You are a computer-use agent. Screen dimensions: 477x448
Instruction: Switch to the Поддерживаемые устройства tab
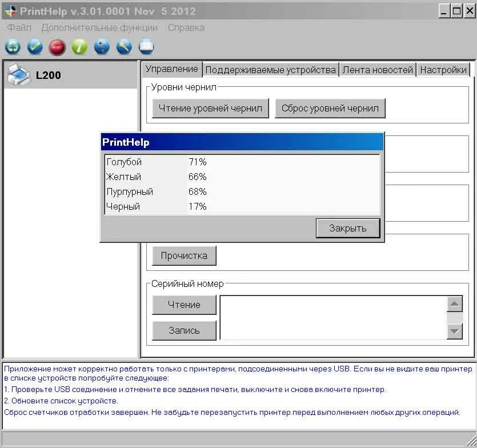click(270, 70)
